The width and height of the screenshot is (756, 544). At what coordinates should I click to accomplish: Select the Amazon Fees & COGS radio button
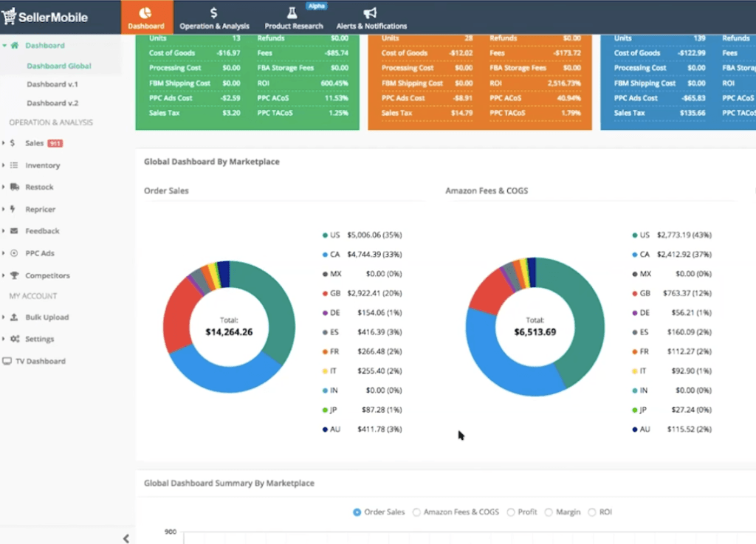416,512
